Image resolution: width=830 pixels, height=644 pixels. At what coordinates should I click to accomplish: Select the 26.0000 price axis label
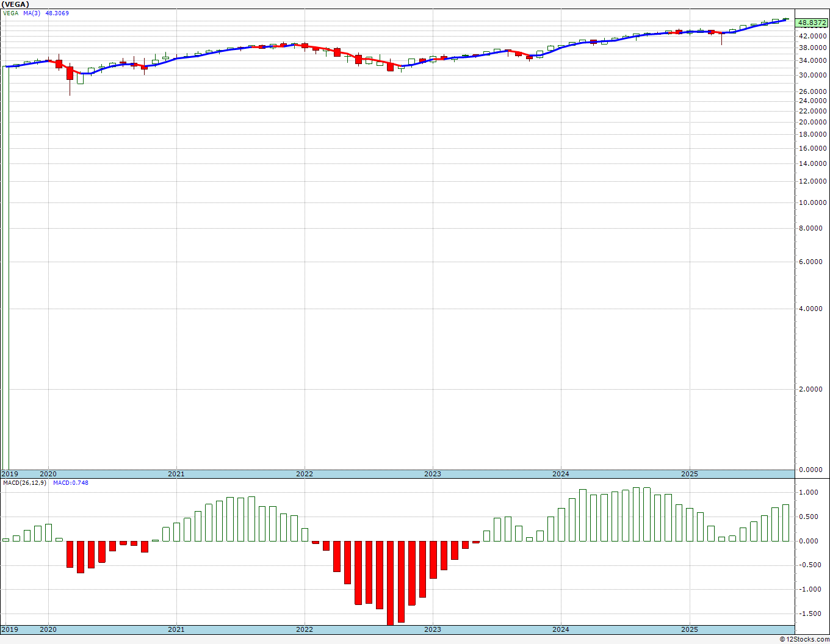click(x=812, y=91)
